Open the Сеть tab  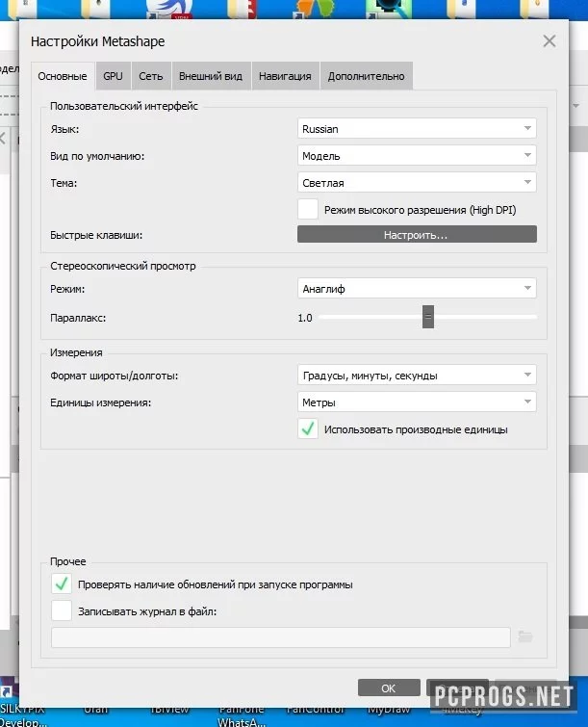pos(151,76)
